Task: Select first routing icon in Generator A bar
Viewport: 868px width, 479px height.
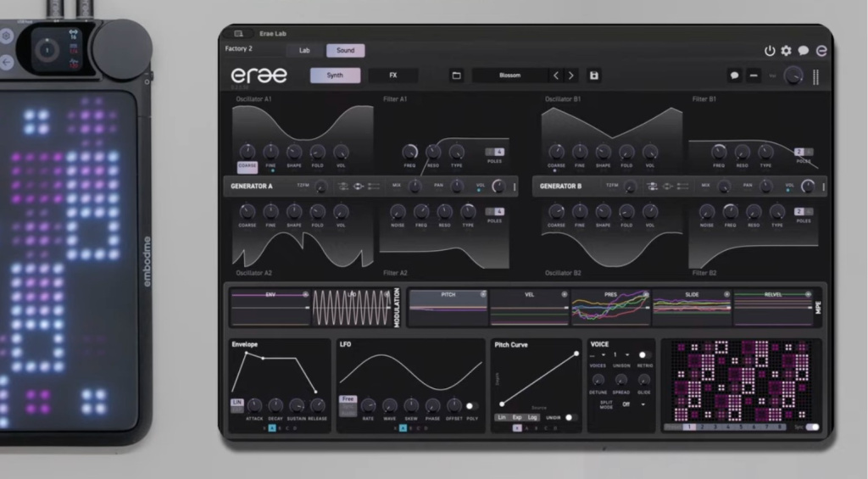Action: point(343,187)
